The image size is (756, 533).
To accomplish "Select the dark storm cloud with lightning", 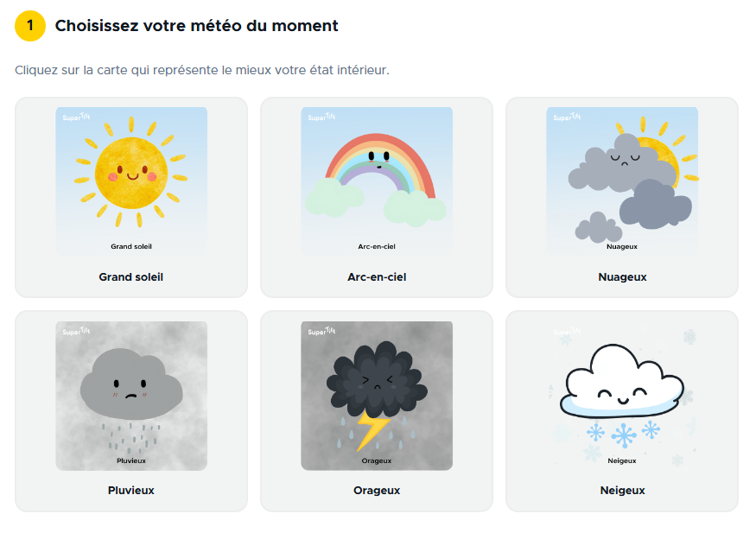I will click(376, 378).
